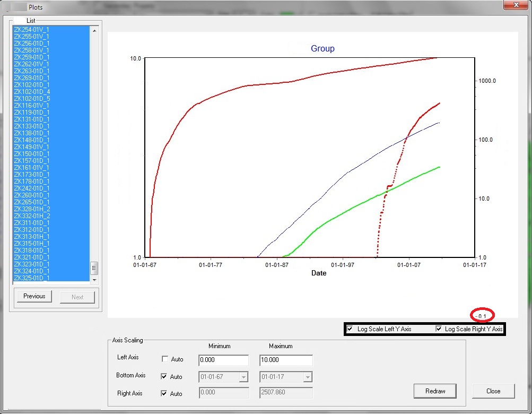The width and height of the screenshot is (532, 414).
Task: Select ZK102-01D_1 in the list
Action: [51, 84]
